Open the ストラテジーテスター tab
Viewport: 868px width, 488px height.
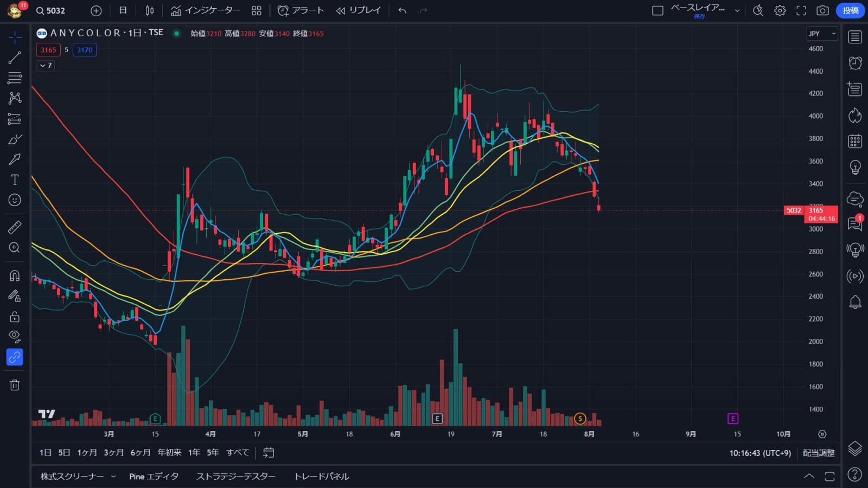236,476
